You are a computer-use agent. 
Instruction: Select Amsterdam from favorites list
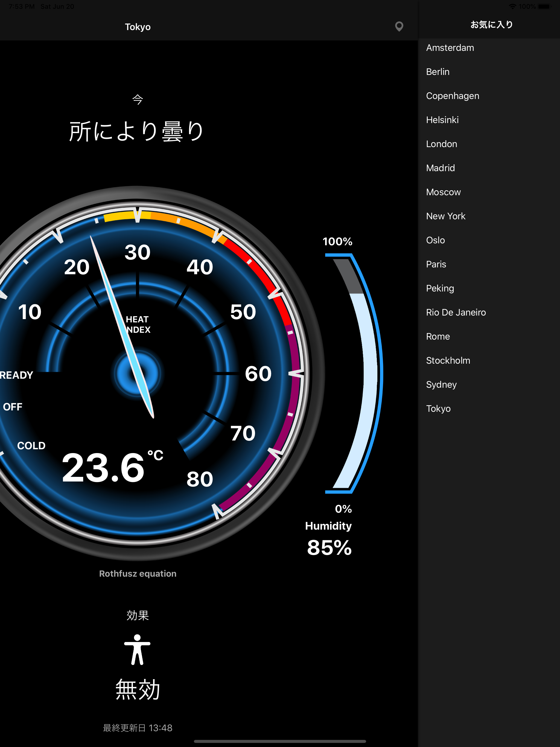[x=450, y=48]
